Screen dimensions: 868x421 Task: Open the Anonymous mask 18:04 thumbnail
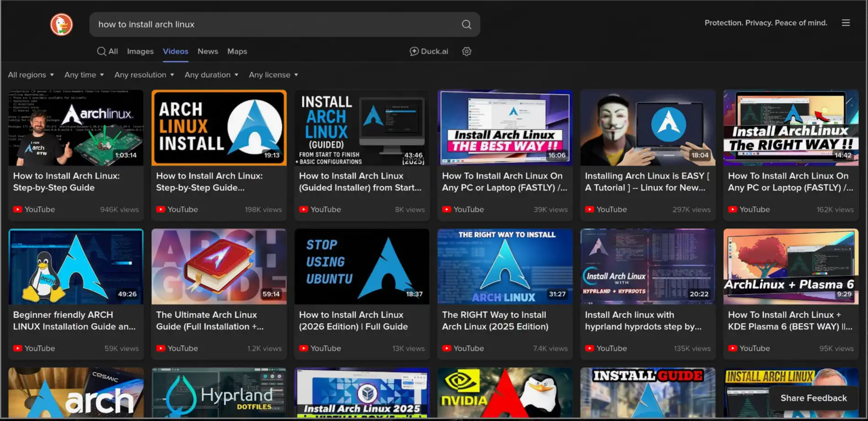tap(648, 128)
